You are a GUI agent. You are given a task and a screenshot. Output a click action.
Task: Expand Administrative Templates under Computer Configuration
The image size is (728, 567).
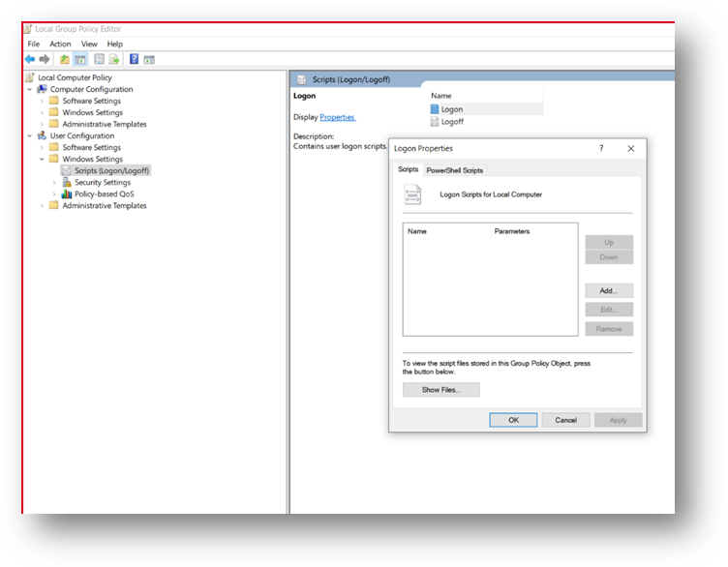(x=42, y=124)
